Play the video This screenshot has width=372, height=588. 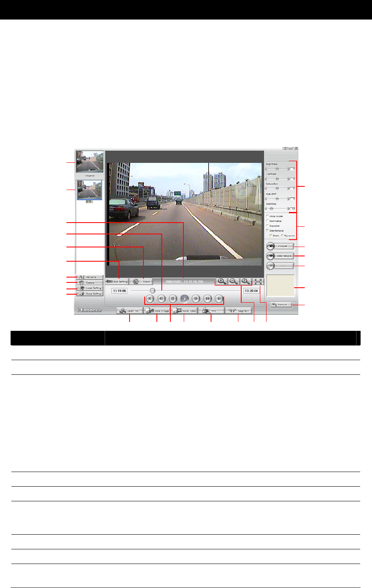[x=185, y=299]
